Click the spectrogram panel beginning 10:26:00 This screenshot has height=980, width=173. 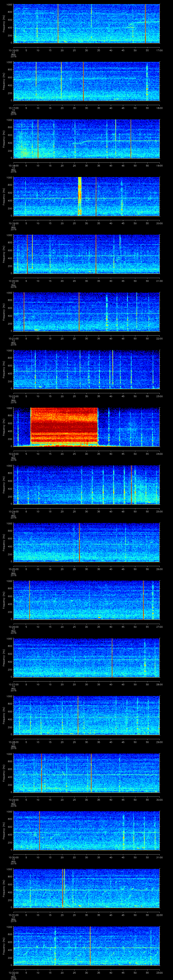tap(86, 600)
